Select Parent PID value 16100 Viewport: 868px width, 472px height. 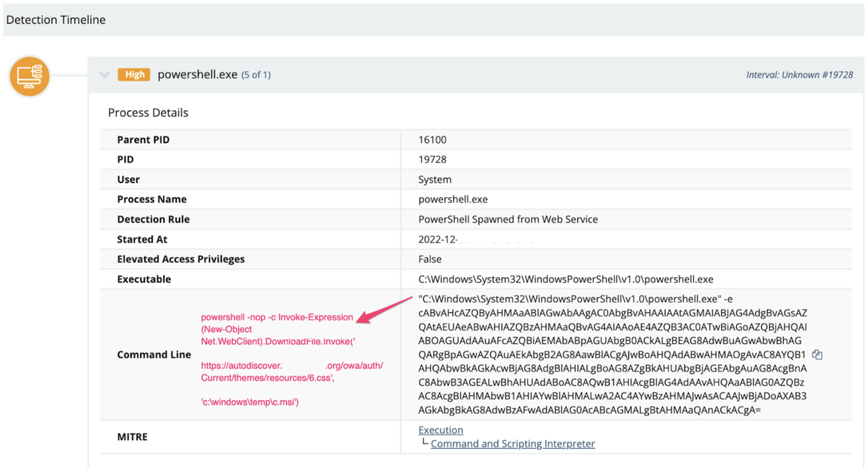click(x=432, y=140)
